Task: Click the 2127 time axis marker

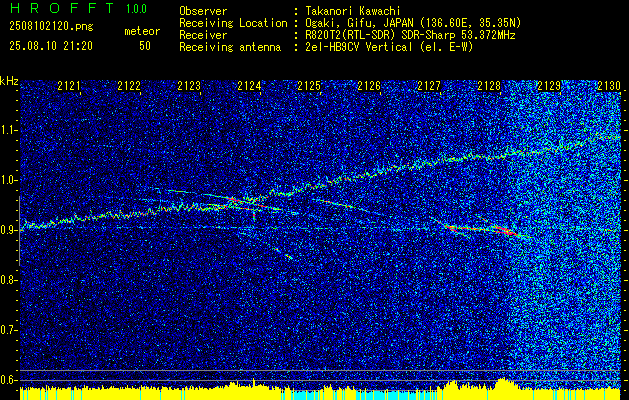Action: pos(429,86)
